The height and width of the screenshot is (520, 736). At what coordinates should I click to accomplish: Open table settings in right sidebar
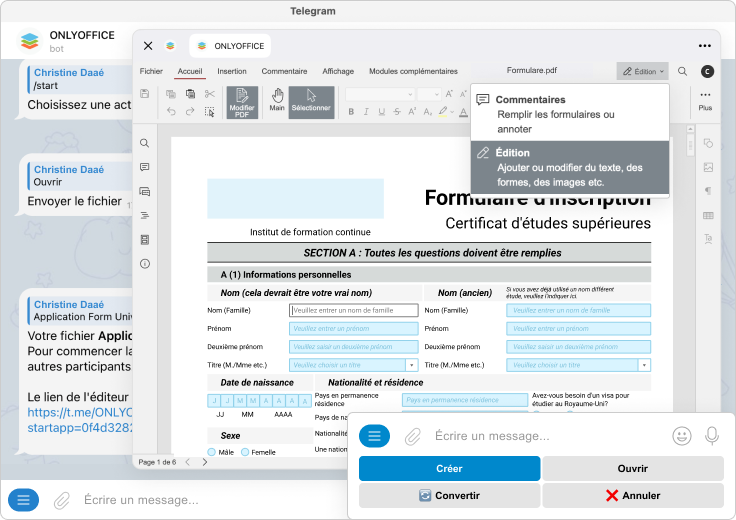click(x=708, y=215)
